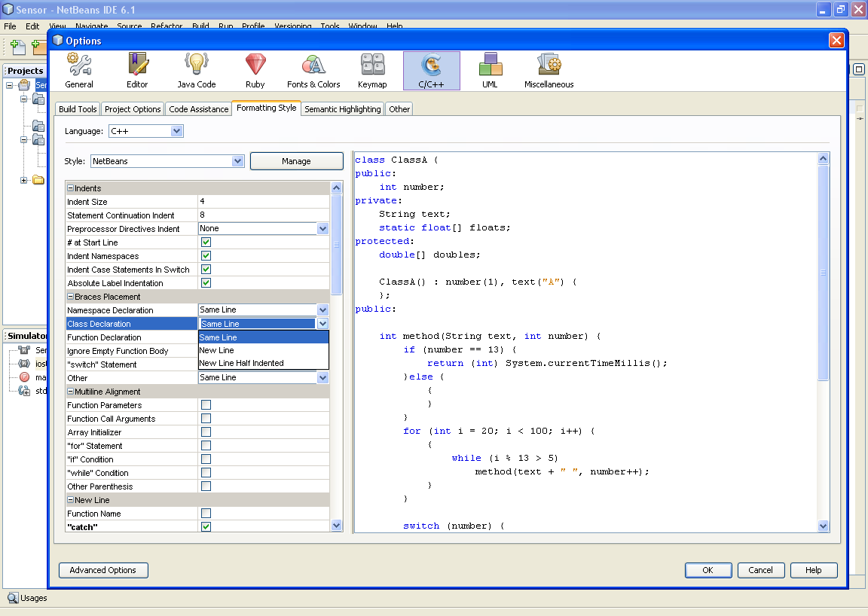
Task: Open the Miscellaneous options category
Action: pos(549,71)
